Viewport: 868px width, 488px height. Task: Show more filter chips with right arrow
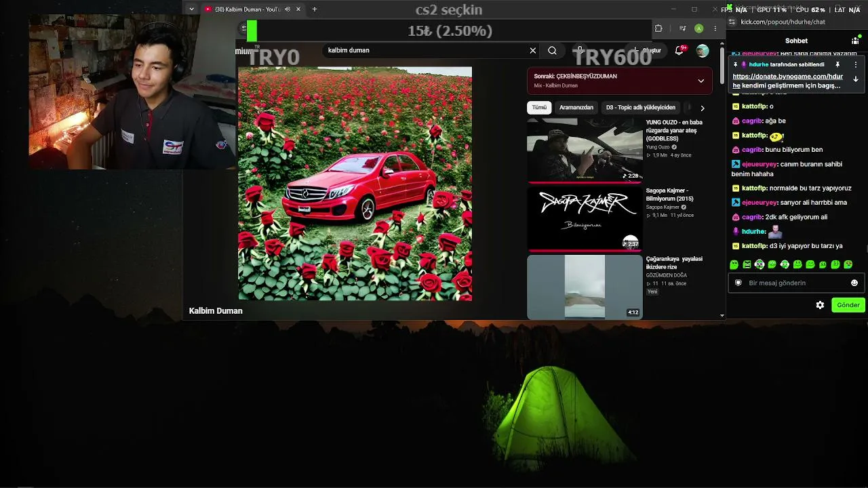pyautogui.click(x=703, y=108)
